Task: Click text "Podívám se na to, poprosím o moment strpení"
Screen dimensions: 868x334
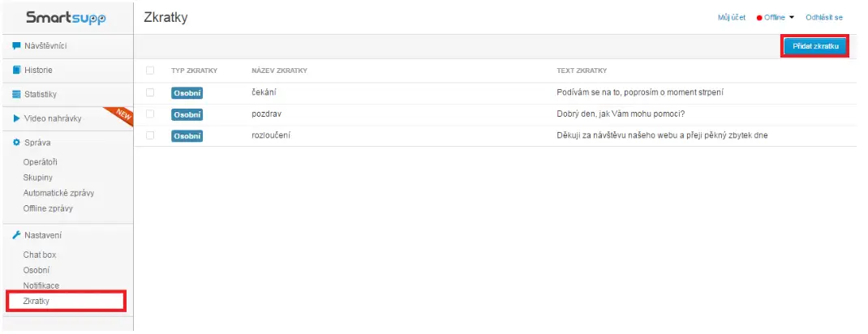Action: point(640,92)
